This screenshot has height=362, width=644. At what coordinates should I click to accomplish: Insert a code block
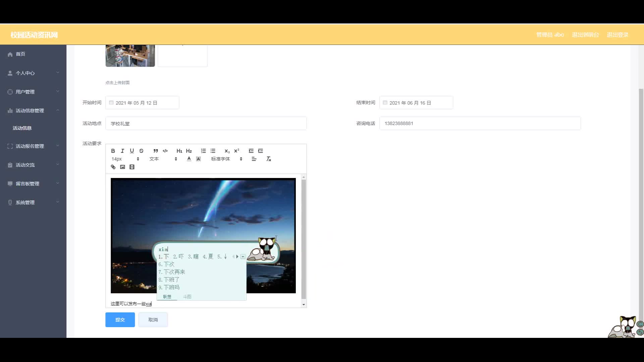click(165, 151)
